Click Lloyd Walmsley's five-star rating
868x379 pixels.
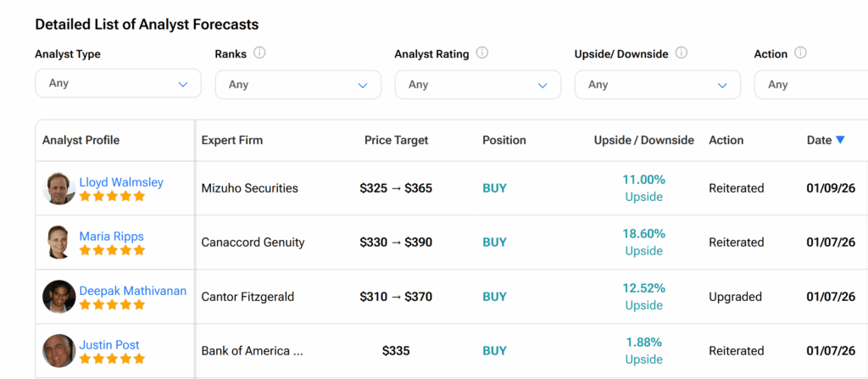(112, 197)
